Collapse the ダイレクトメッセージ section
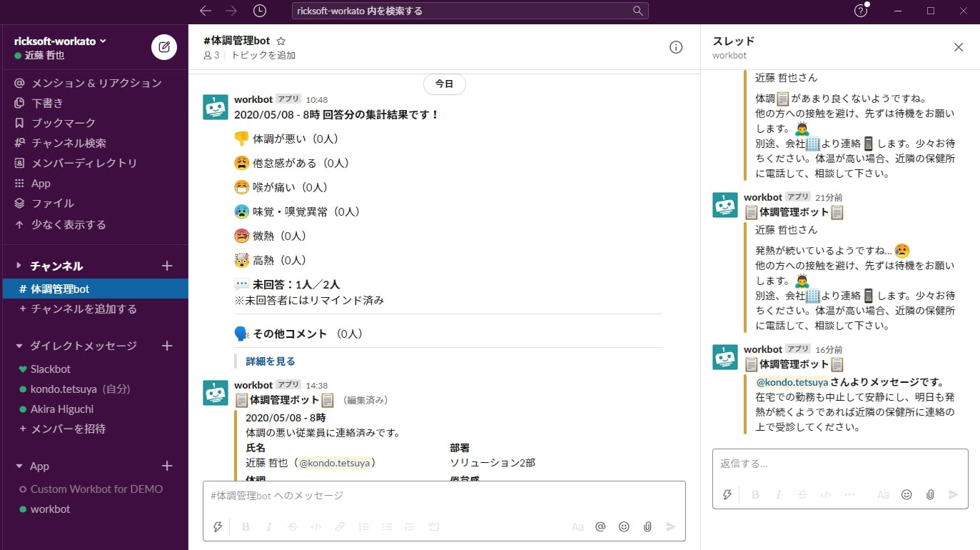Viewport: 980px width, 550px height. (x=19, y=346)
